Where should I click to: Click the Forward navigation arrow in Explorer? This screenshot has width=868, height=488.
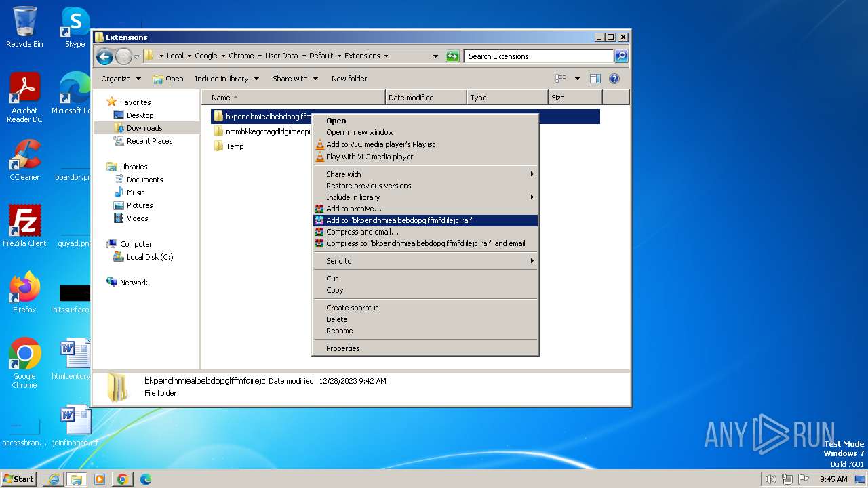tap(123, 56)
